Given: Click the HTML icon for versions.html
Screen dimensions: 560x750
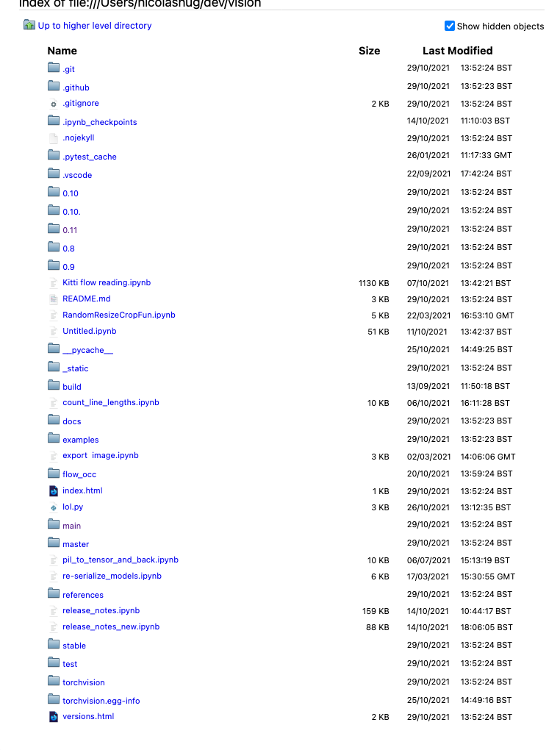Looking at the screenshot, I should (x=54, y=716).
